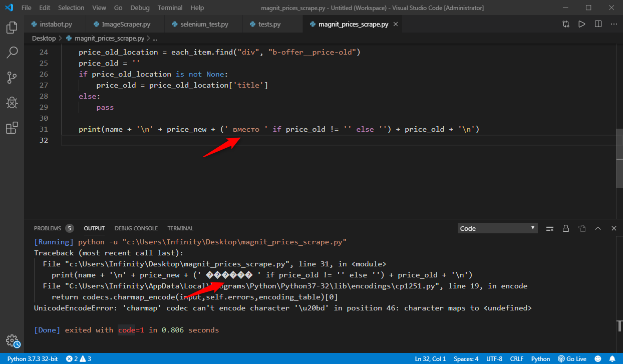Click the '[Running] python -u' output line
The height and width of the screenshot is (364, 623).
190,242
